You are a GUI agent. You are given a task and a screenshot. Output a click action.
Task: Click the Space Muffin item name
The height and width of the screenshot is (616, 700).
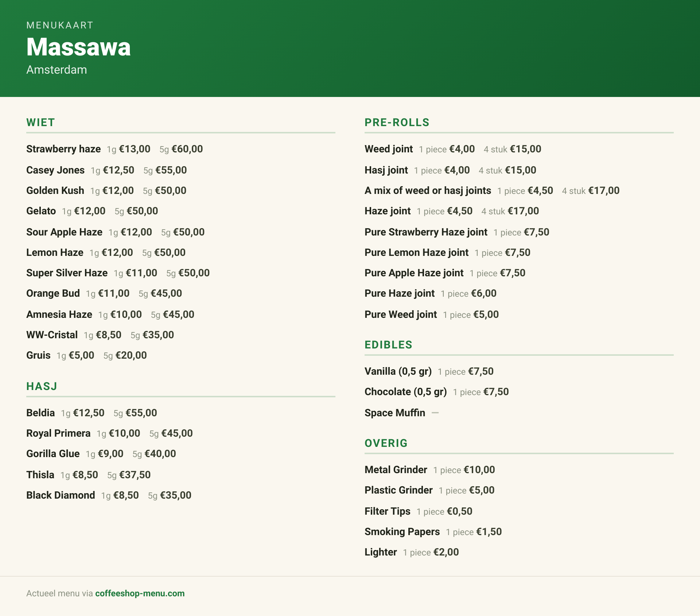[x=395, y=413]
